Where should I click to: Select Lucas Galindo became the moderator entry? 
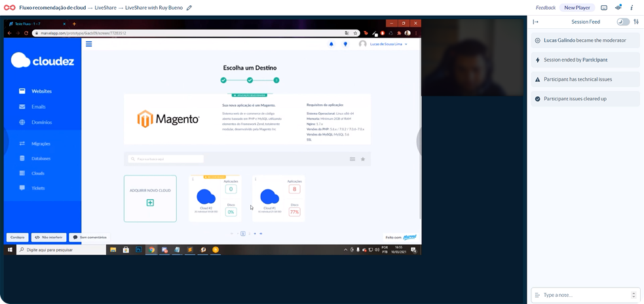(585, 40)
